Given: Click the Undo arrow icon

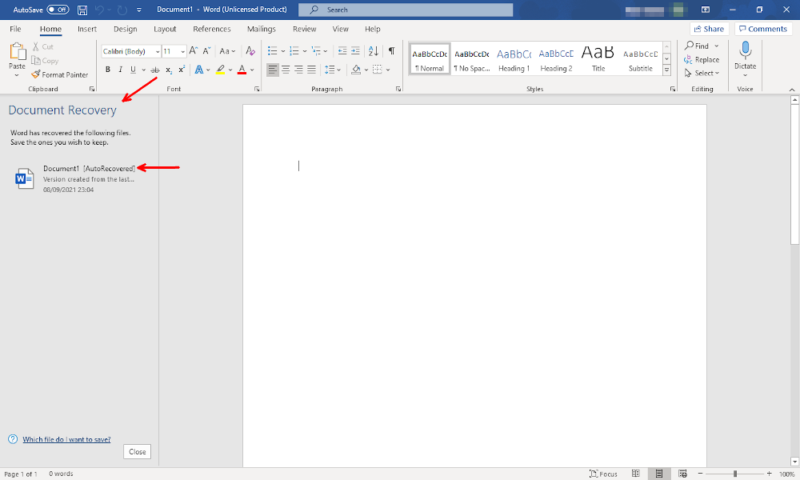Looking at the screenshot, I should 99,10.
